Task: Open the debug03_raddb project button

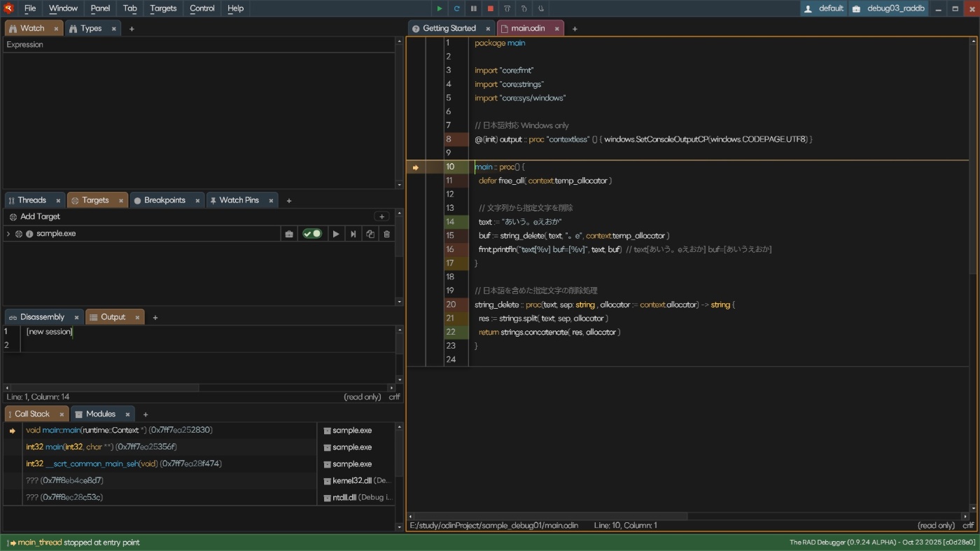Action: tap(888, 8)
